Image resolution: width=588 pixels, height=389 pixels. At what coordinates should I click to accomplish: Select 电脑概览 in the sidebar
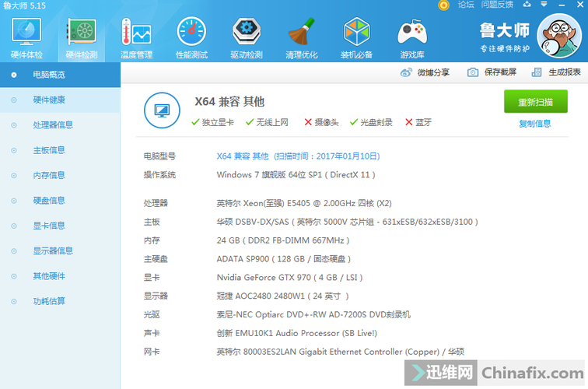pos(60,75)
